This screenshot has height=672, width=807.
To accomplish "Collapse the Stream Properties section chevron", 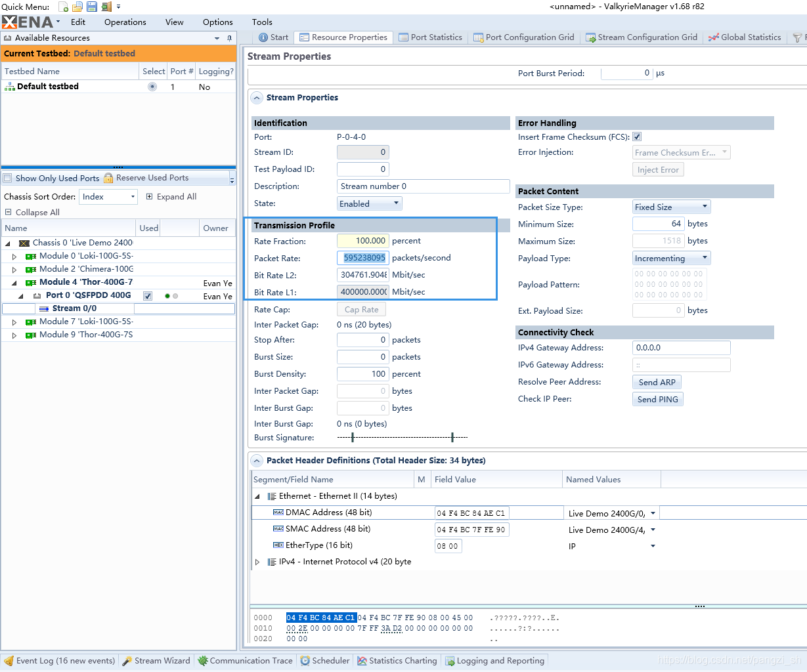I will coord(257,98).
